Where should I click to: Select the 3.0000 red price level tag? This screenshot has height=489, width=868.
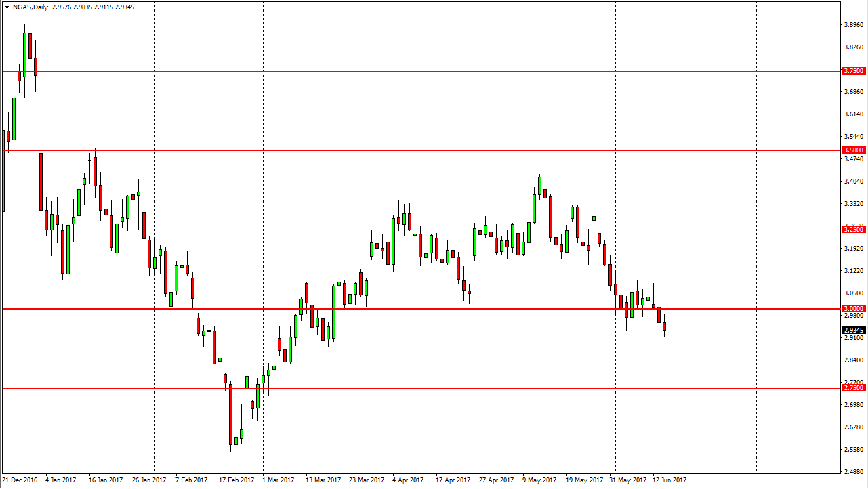[853, 308]
